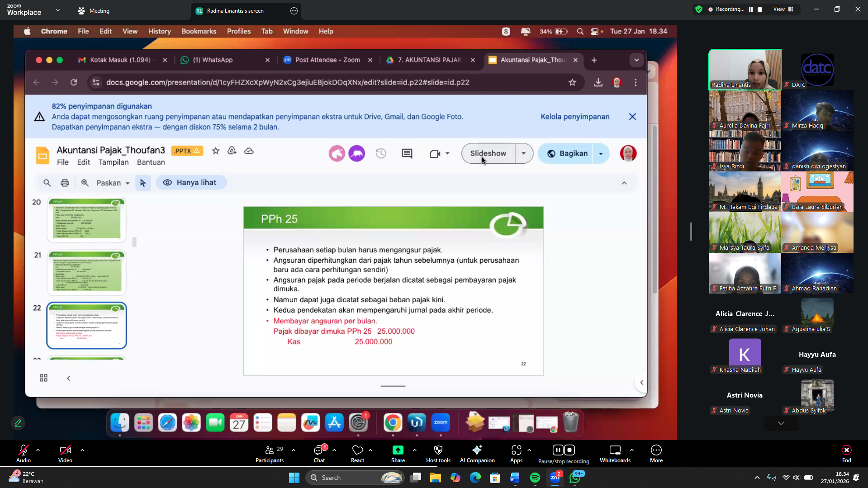Pause or stop the recording
This screenshot has height=488, width=868.
pyautogui.click(x=563, y=450)
